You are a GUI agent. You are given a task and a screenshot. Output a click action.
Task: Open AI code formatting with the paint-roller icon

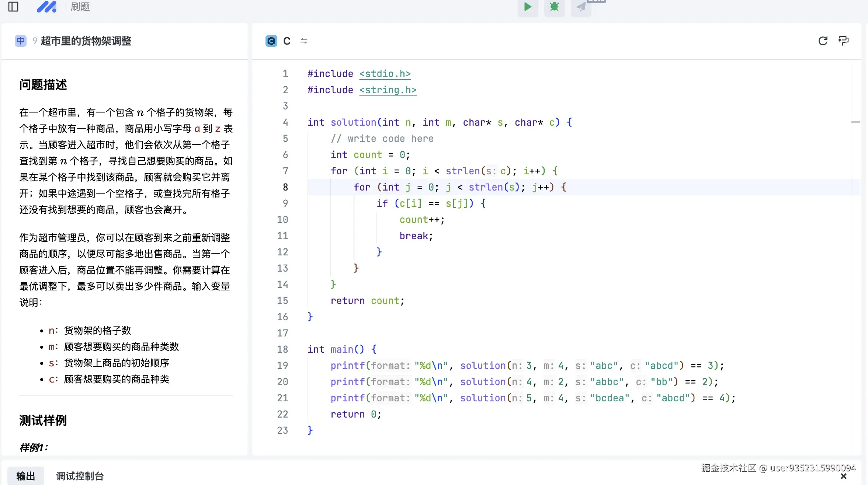click(x=844, y=41)
